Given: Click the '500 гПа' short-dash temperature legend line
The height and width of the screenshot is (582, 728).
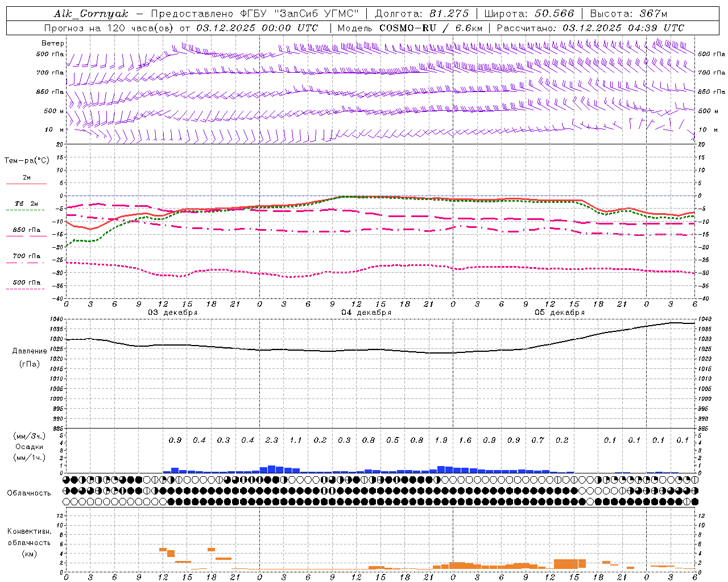Looking at the screenshot, I should click(x=25, y=289).
